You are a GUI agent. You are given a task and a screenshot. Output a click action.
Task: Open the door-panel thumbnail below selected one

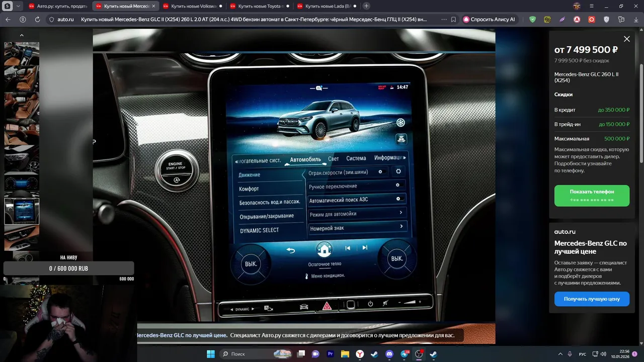click(x=22, y=237)
